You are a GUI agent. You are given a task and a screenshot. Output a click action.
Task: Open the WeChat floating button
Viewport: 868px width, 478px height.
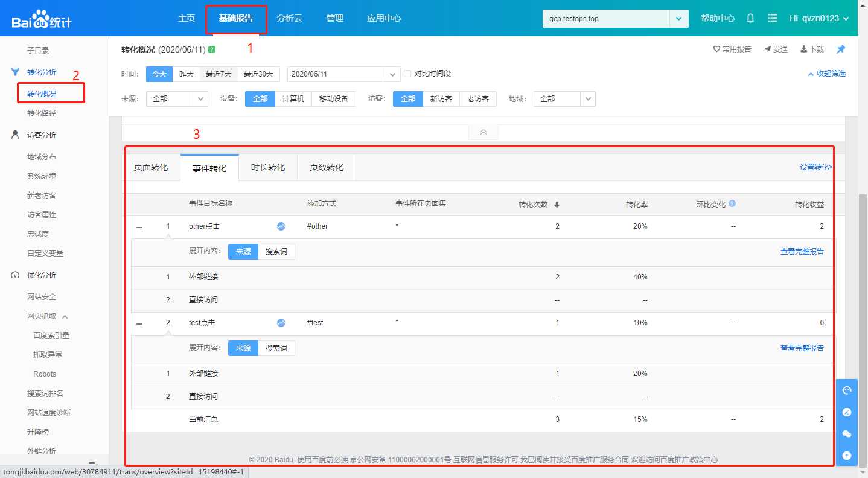(847, 434)
